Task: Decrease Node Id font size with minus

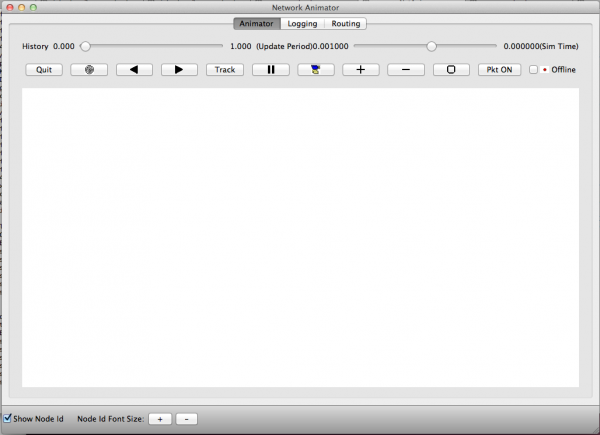Action: [x=187, y=418]
